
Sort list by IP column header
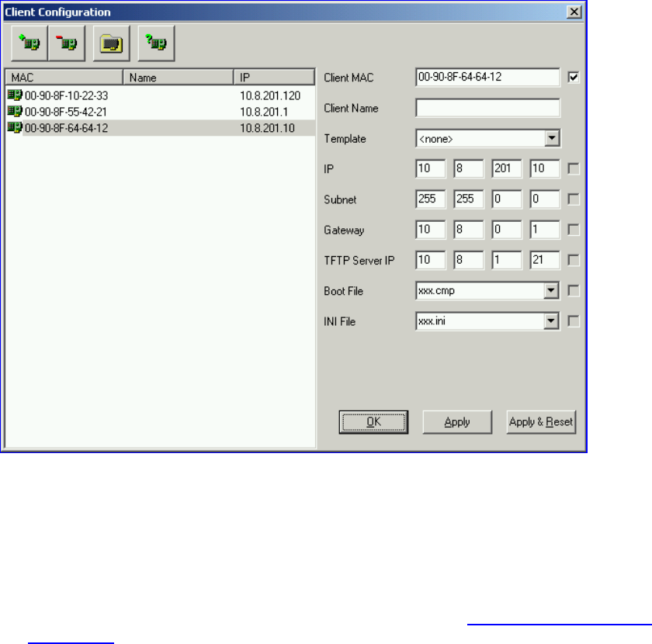point(274,78)
